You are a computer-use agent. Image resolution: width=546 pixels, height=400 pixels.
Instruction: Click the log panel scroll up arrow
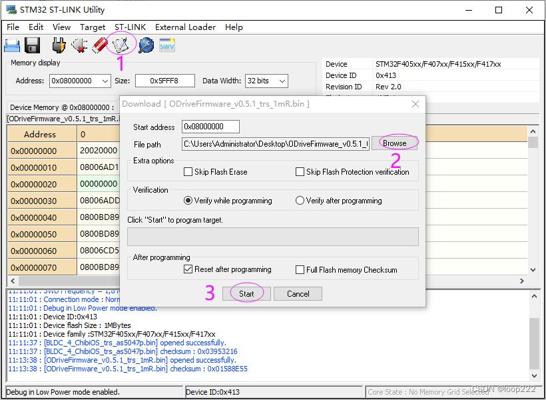(x=534, y=296)
